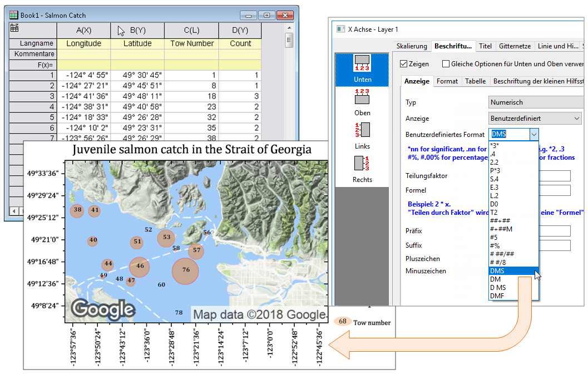
Task: Click the Benutzerdefiniertes Format text field
Action: click(509, 134)
